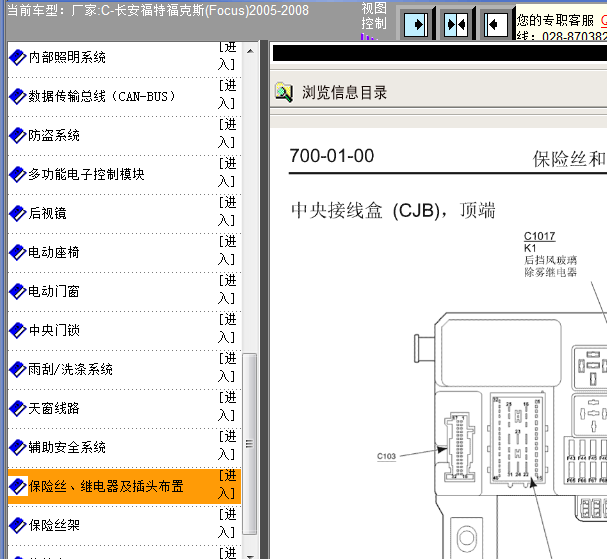Open 内部照明系统 via its [进入] link
The height and width of the screenshot is (559, 607).
coord(227,56)
